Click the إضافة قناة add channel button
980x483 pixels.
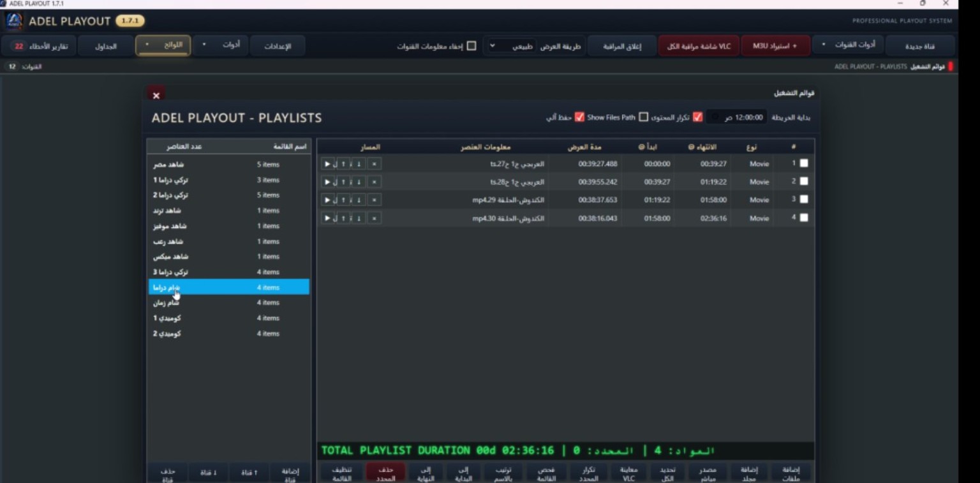pyautogui.click(x=290, y=473)
